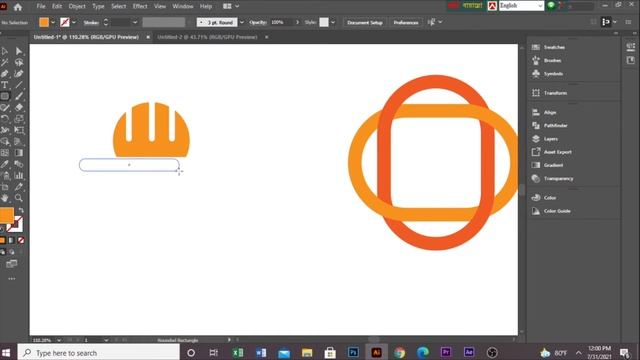Open zoom level dropdown in status bar
The width and height of the screenshot is (640, 360).
pos(59,340)
